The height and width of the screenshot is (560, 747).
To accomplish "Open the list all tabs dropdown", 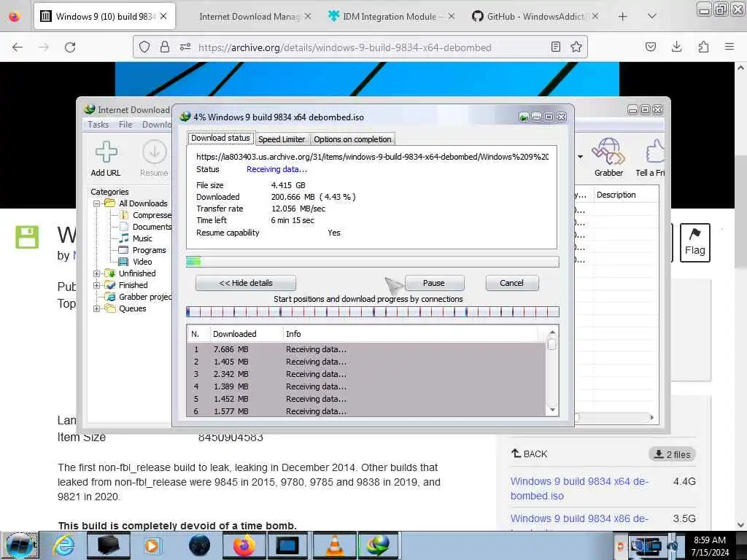I will coord(652,17).
